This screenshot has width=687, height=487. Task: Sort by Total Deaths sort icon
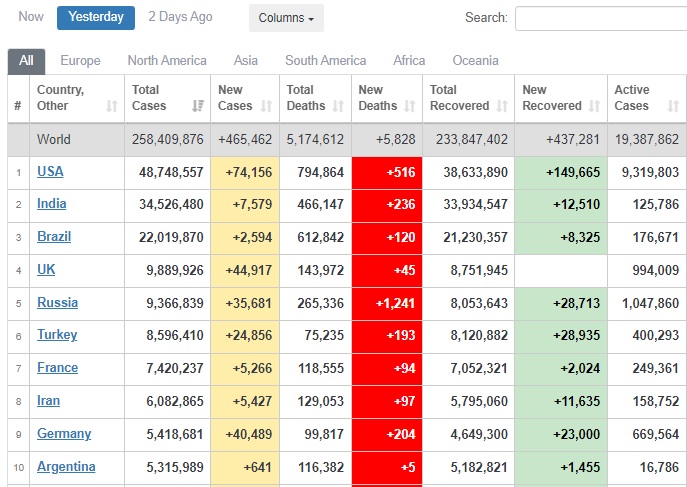coord(338,106)
